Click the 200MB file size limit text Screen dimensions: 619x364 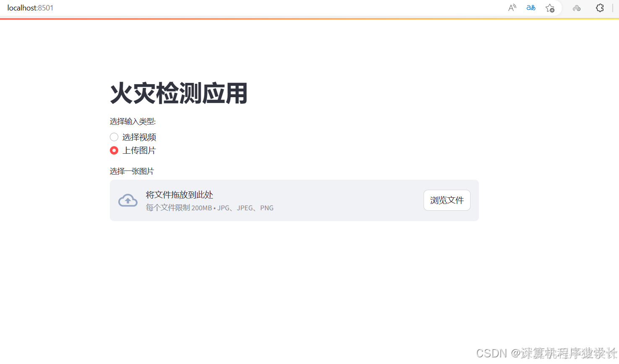pyautogui.click(x=178, y=207)
